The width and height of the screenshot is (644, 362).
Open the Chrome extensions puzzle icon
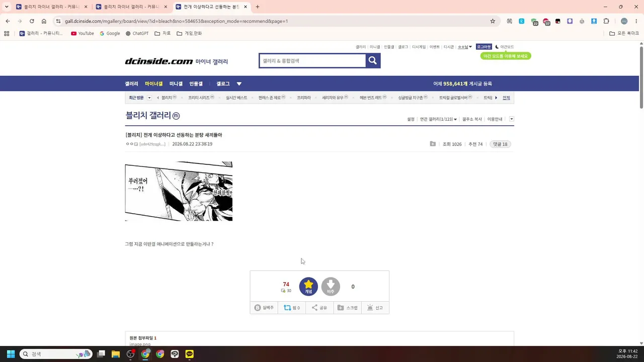point(606,21)
